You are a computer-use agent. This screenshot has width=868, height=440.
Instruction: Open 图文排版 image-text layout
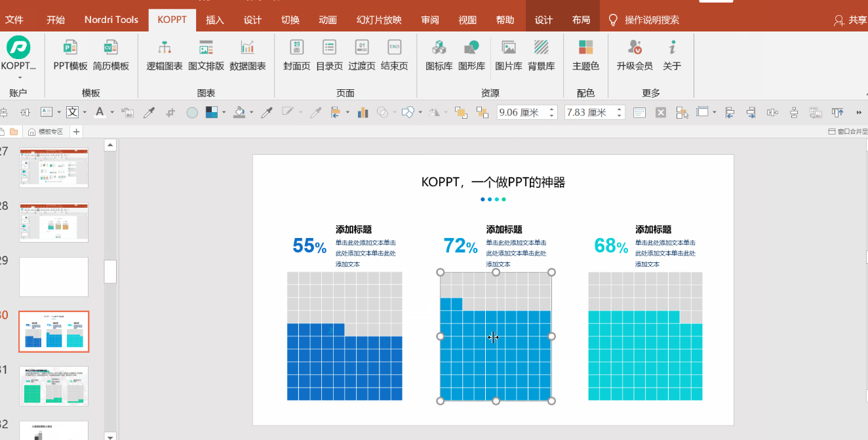tap(206, 54)
